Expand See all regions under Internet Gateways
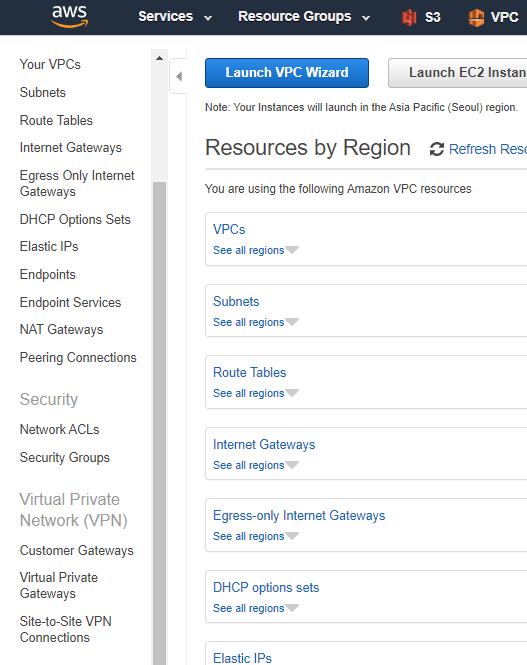 point(256,465)
